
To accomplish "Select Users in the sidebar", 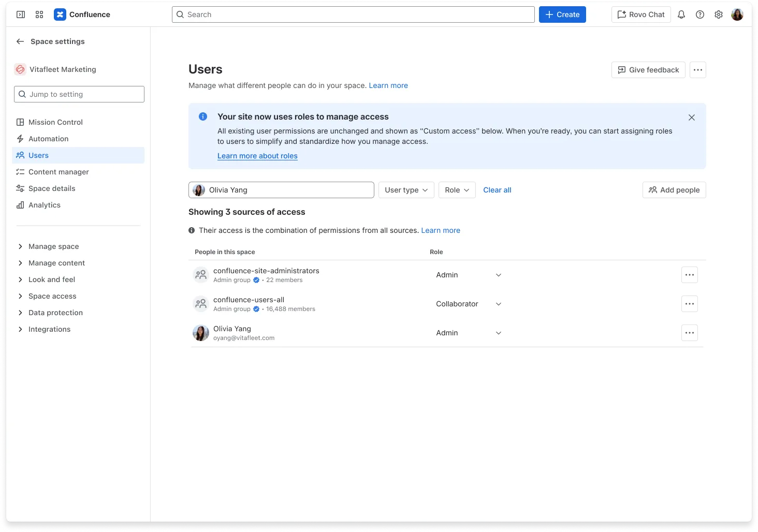I will [x=78, y=155].
